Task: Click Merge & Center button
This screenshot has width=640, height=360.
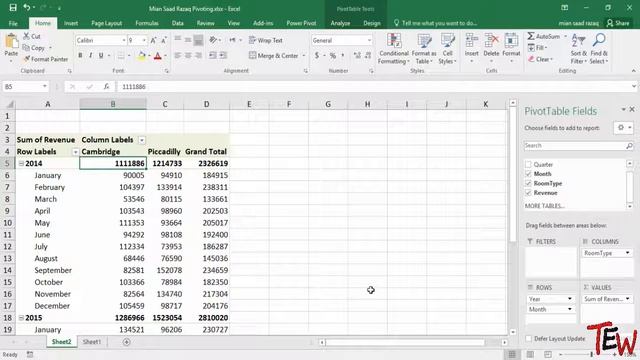Action: click(274, 56)
